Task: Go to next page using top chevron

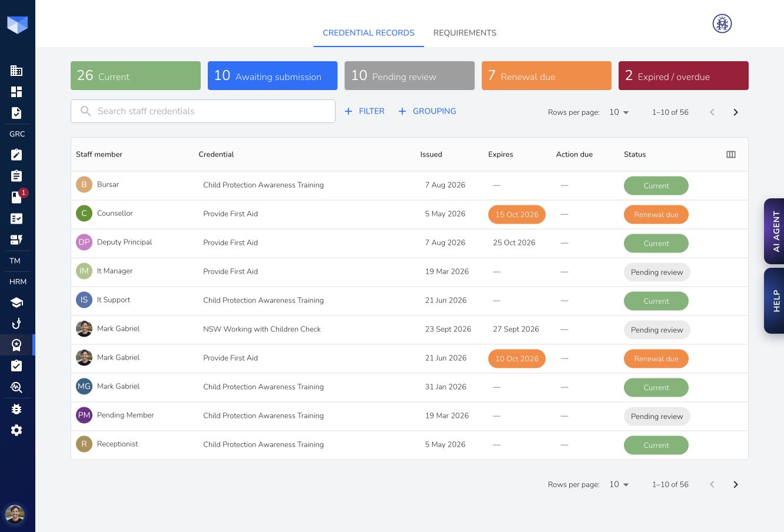Action: point(735,112)
